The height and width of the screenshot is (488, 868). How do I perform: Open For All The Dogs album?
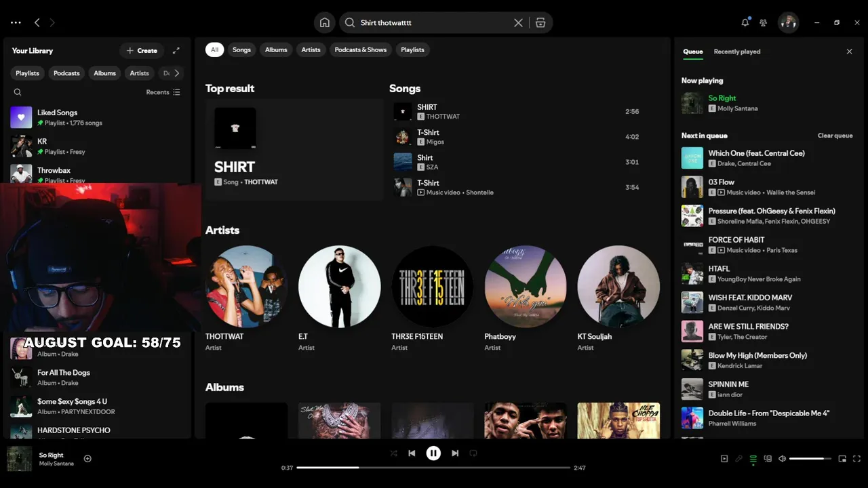point(97,378)
